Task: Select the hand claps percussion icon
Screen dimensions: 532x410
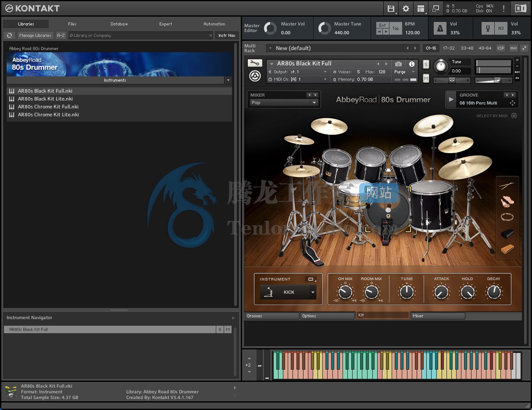Action: (x=507, y=201)
